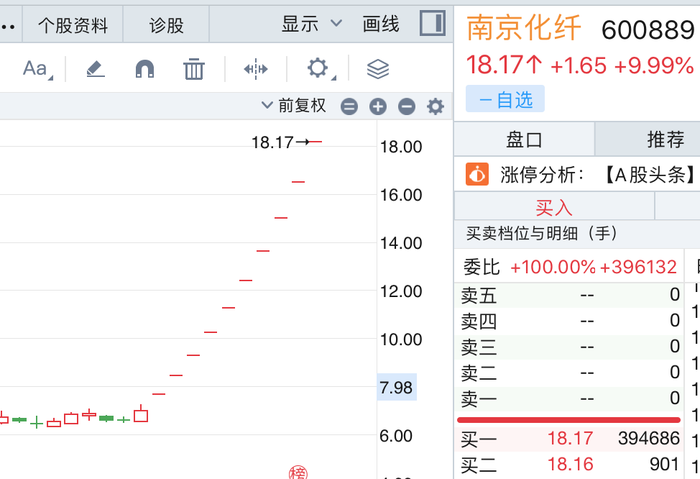
Task: Switch to the 个股资料 tab
Action: point(73,25)
